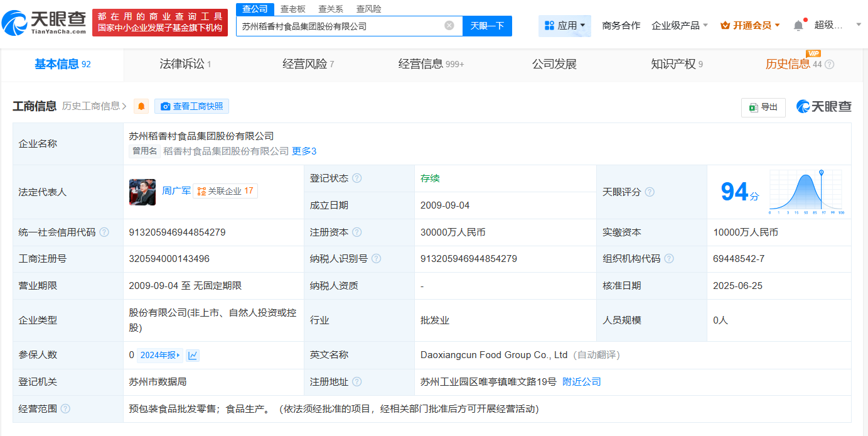Viewport: 868px width, 436px height.
Task: Click the help icon beside 经营范围
Action: coord(65,409)
